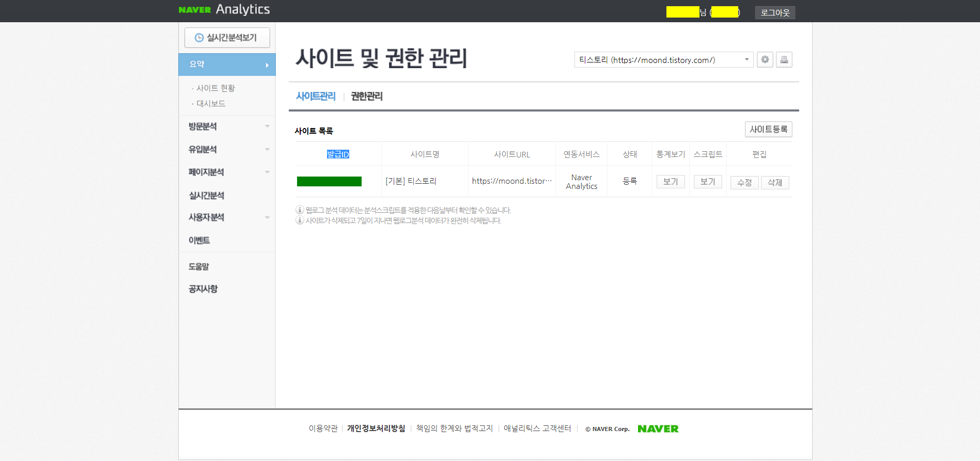Click the 삭제 delete button
The width and height of the screenshot is (980, 461).
click(775, 183)
